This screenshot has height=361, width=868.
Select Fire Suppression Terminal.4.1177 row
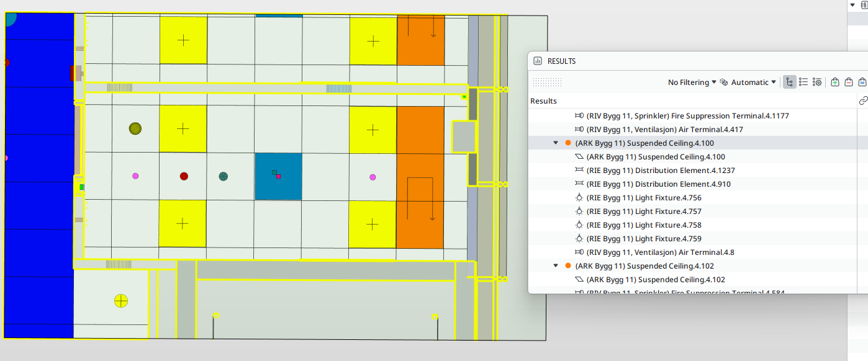[692, 116]
